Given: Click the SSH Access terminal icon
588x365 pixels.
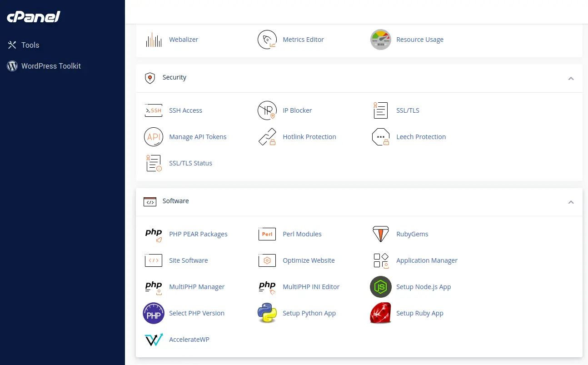Looking at the screenshot, I should (x=154, y=110).
